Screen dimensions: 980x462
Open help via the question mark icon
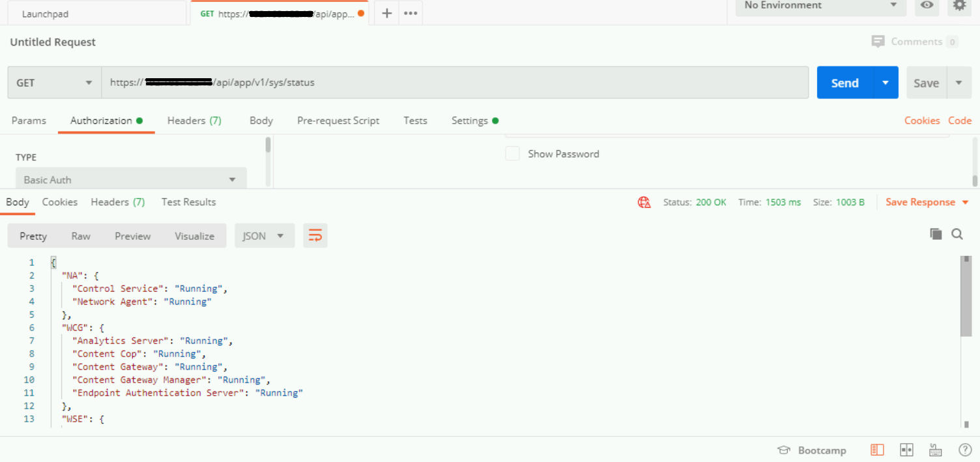point(965,450)
